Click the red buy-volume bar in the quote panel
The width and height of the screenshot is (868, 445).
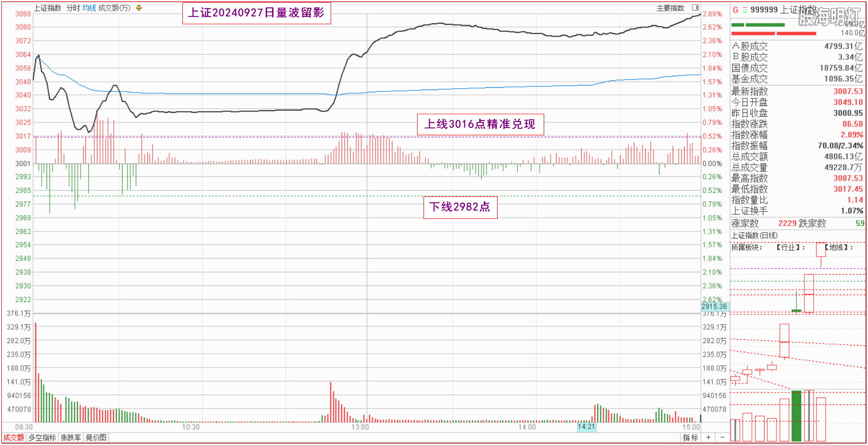774,33
